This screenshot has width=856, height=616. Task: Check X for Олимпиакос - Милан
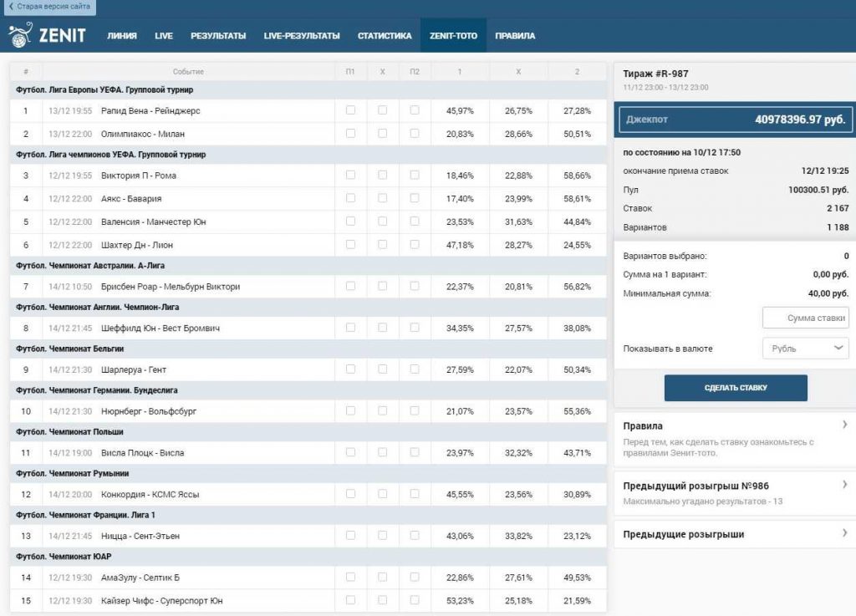coord(383,133)
